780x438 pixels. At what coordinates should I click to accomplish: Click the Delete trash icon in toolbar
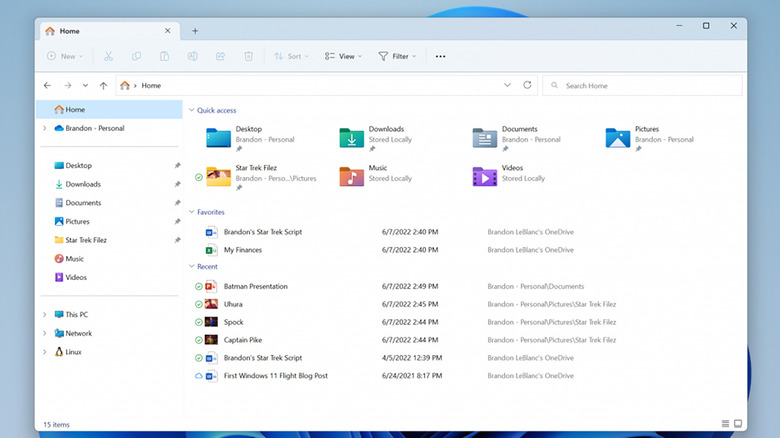248,57
